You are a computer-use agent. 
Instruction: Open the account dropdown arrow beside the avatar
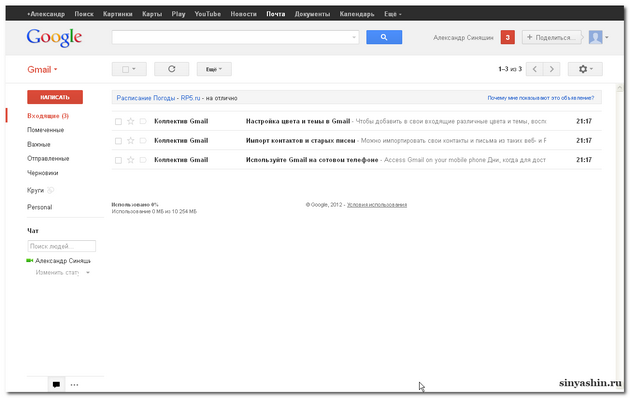click(x=607, y=37)
